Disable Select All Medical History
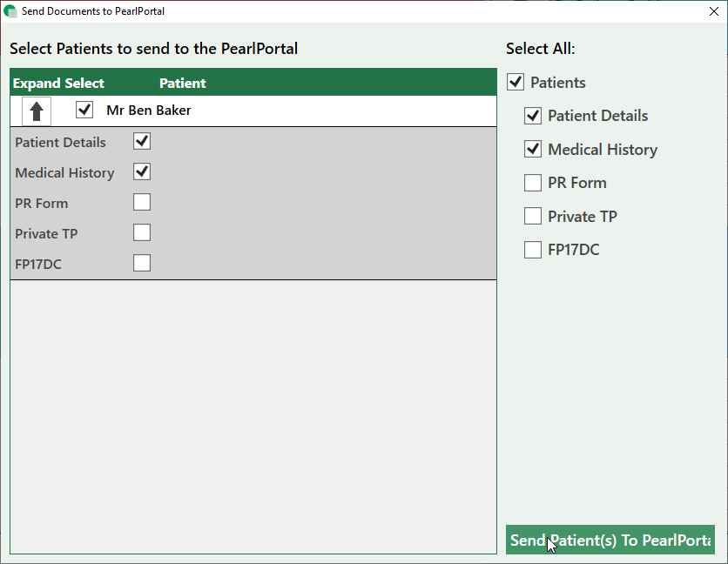 (533, 150)
